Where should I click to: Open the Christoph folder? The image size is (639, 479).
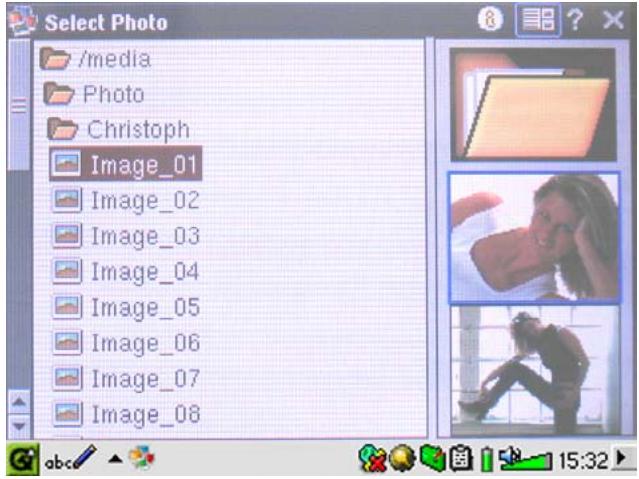(119, 130)
